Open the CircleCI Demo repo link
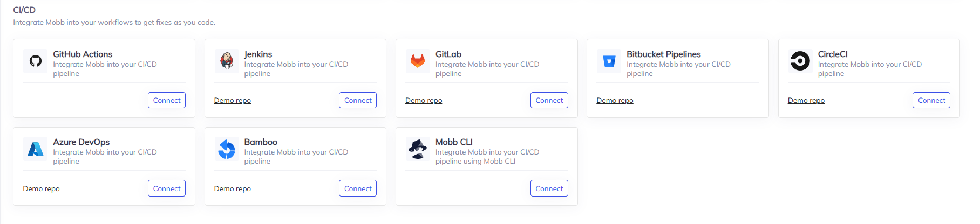This screenshot has height=224, width=980. [806, 101]
